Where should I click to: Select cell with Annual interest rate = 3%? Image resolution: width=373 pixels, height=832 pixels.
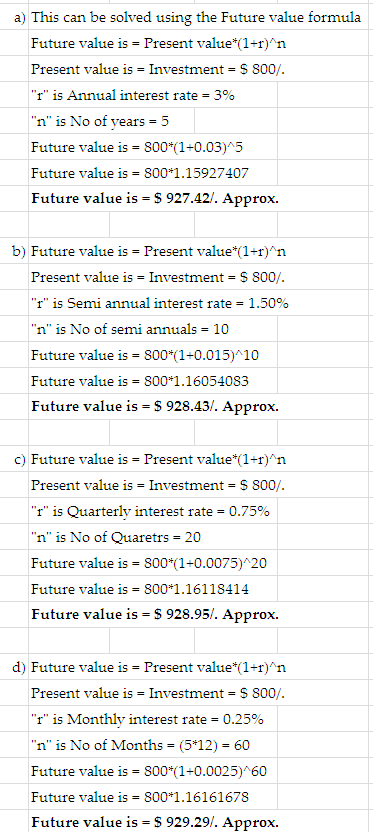pyautogui.click(x=133, y=96)
